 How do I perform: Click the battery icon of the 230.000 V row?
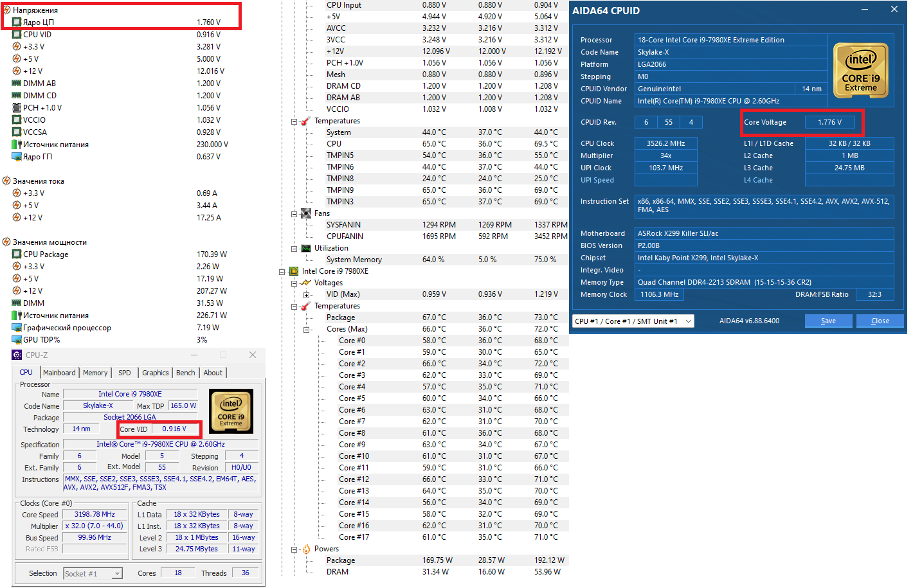(17, 144)
